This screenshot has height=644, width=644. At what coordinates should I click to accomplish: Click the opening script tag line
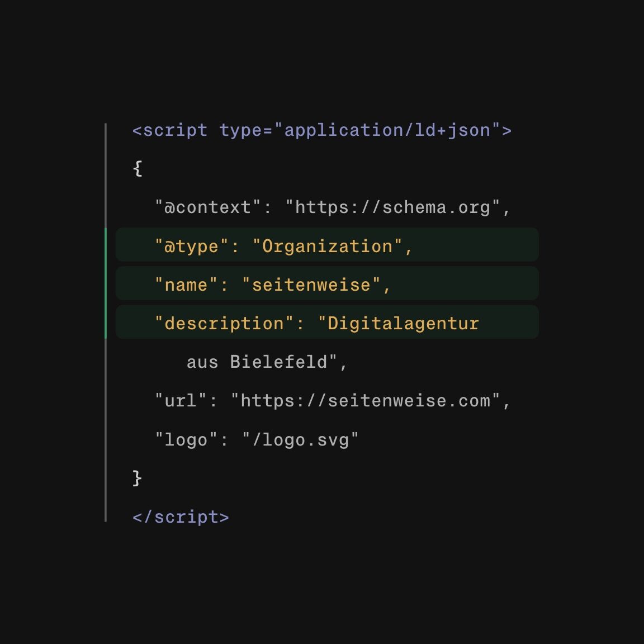321,131
